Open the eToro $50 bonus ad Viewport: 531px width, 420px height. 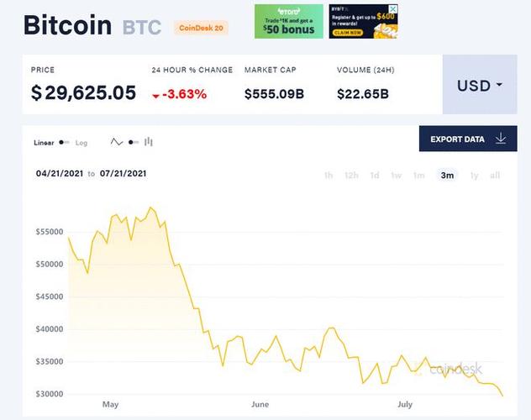(289, 22)
